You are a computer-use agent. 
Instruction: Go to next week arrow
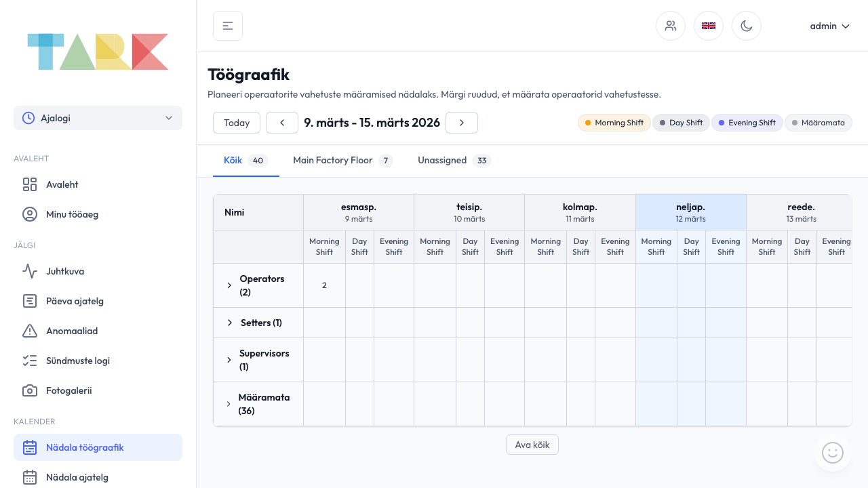462,123
